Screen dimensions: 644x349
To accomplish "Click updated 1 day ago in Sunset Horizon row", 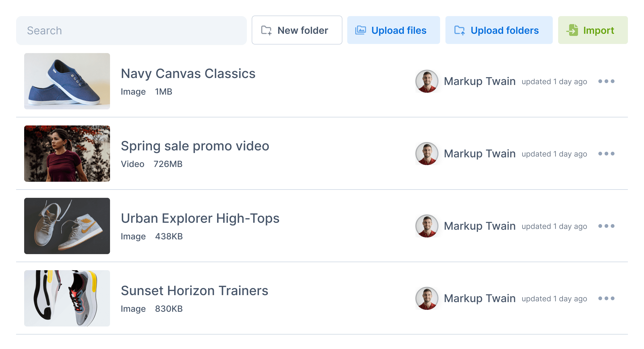I will pos(554,299).
